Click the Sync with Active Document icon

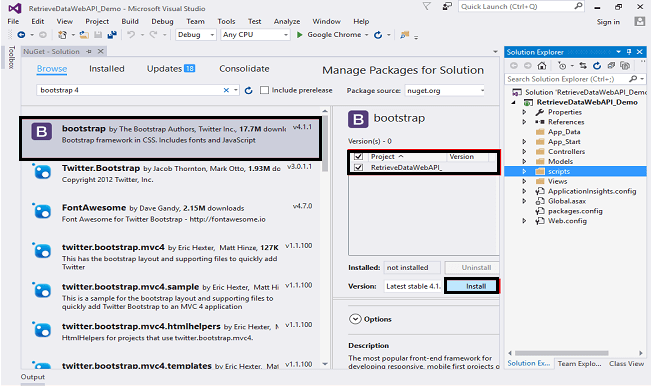point(583,66)
